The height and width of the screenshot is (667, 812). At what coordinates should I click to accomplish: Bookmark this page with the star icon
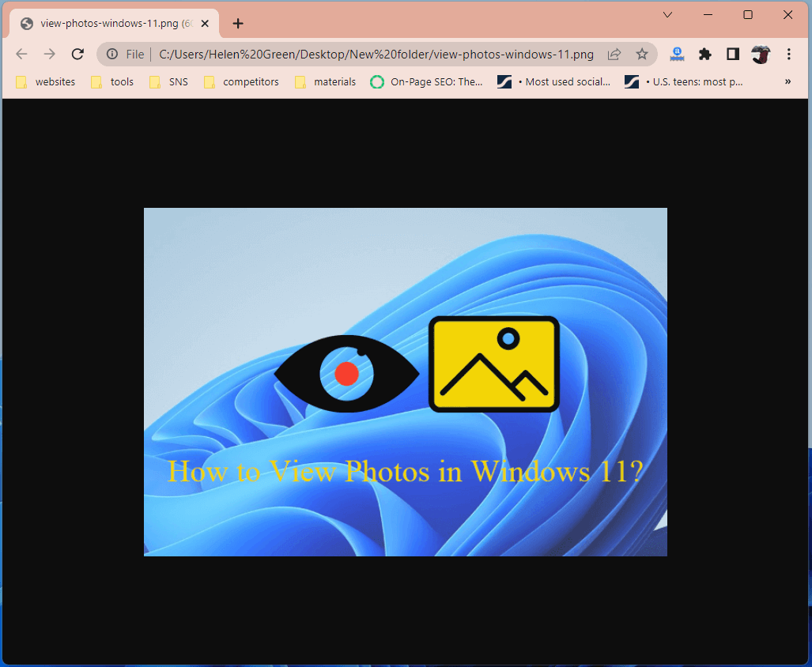coord(642,55)
